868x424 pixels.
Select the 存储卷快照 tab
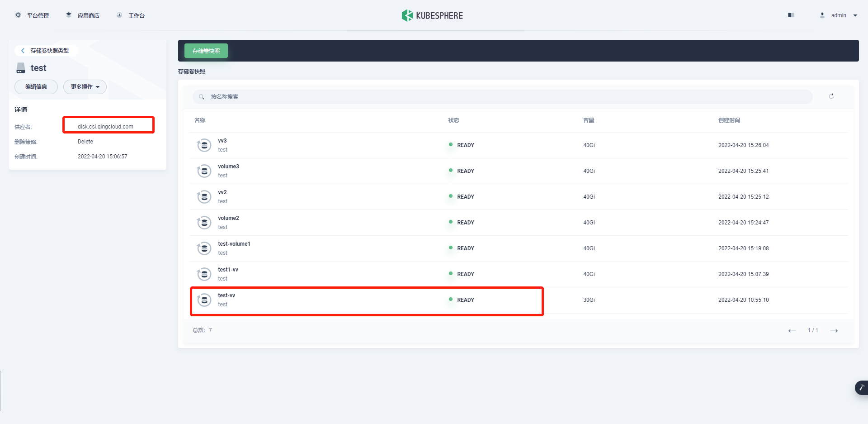pos(206,51)
